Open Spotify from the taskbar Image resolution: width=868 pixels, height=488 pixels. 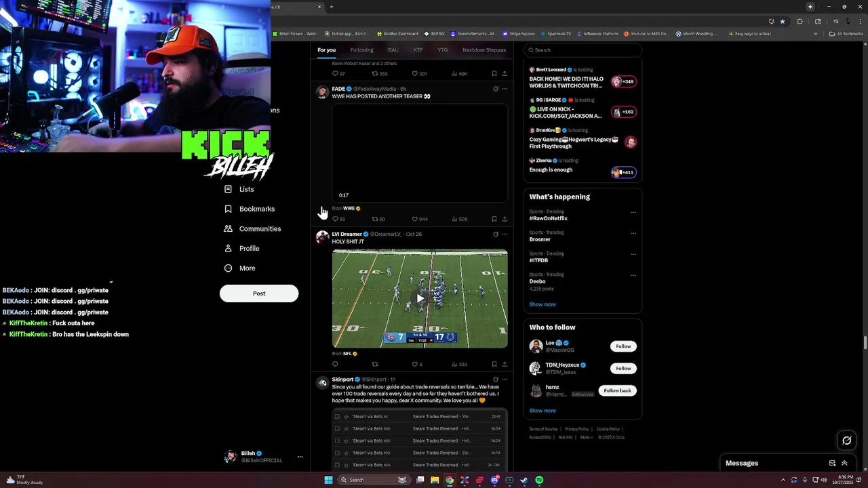tap(539, 480)
